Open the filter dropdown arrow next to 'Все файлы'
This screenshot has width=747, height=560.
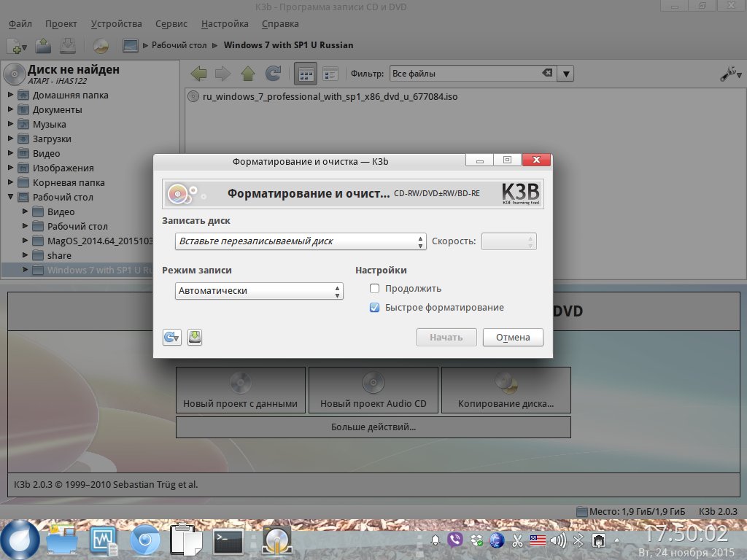coord(565,74)
